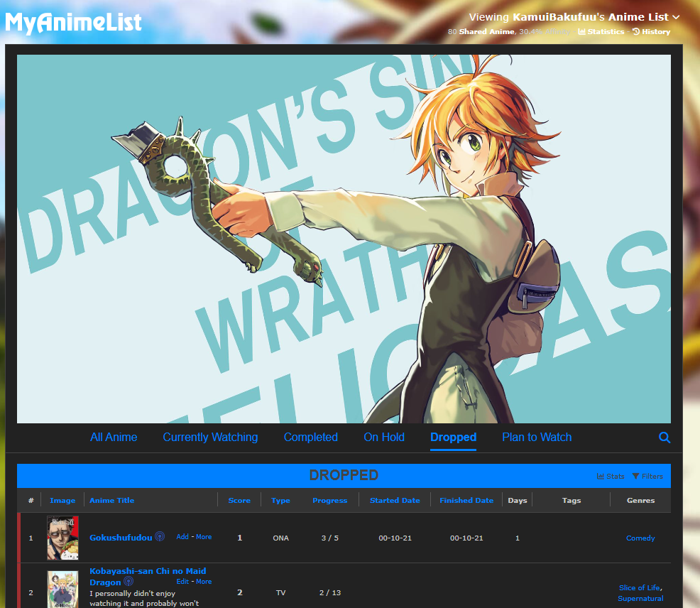Screen dimensions: 700x608
Task: Click Kobayashi-san score value 2
Action: click(240, 592)
